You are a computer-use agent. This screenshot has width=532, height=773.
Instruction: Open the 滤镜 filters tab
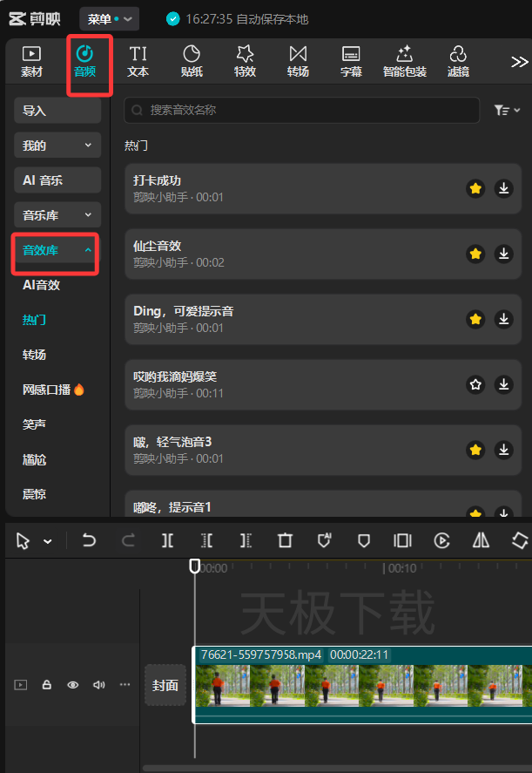tap(458, 61)
